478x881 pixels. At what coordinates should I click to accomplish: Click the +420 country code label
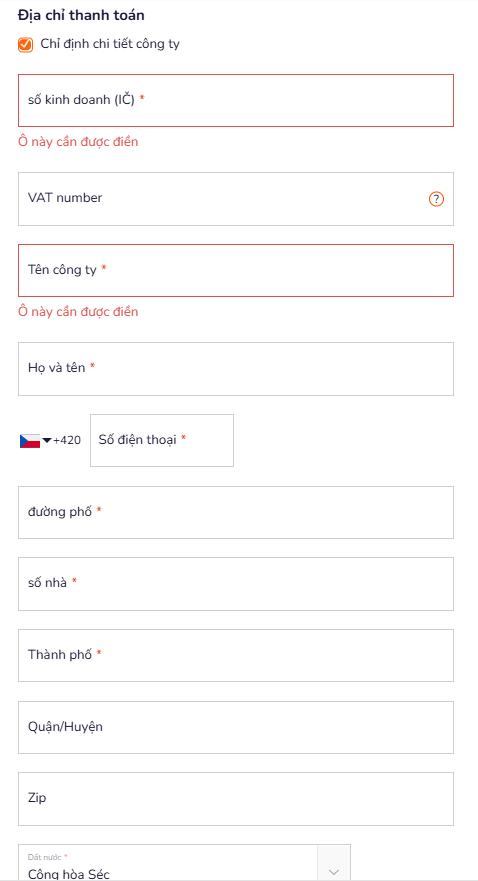point(67,440)
